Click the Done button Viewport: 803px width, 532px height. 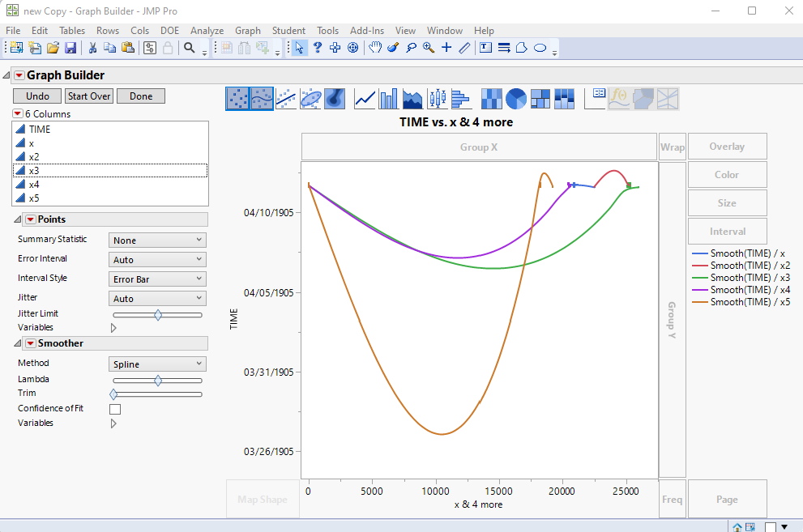coord(141,96)
